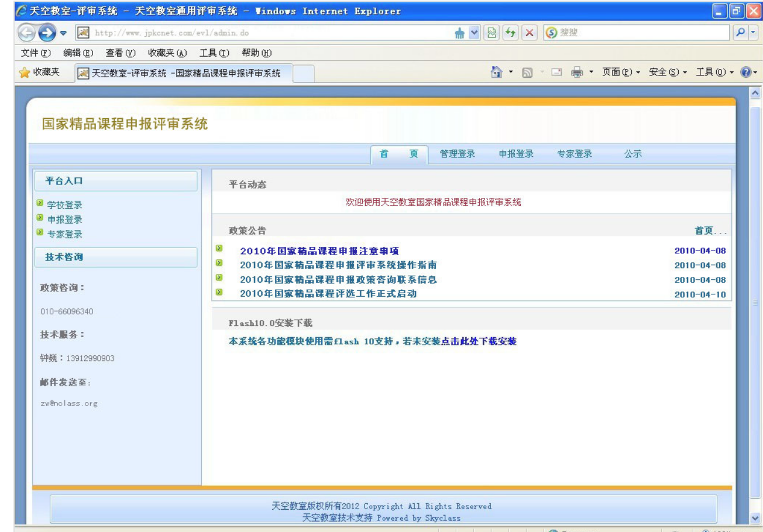Open the 文件(F) menu
Viewport: 763px width, 532px height.
[x=35, y=53]
